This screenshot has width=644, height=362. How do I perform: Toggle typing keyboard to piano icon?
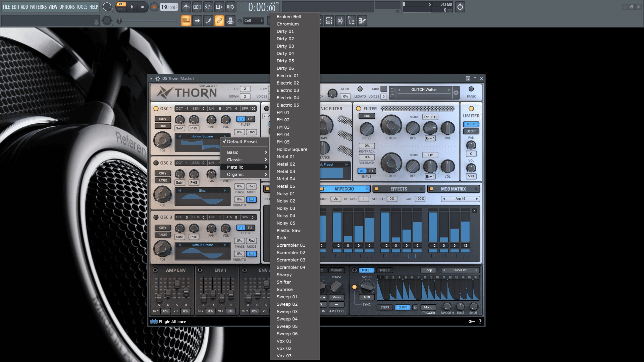[x=186, y=21]
